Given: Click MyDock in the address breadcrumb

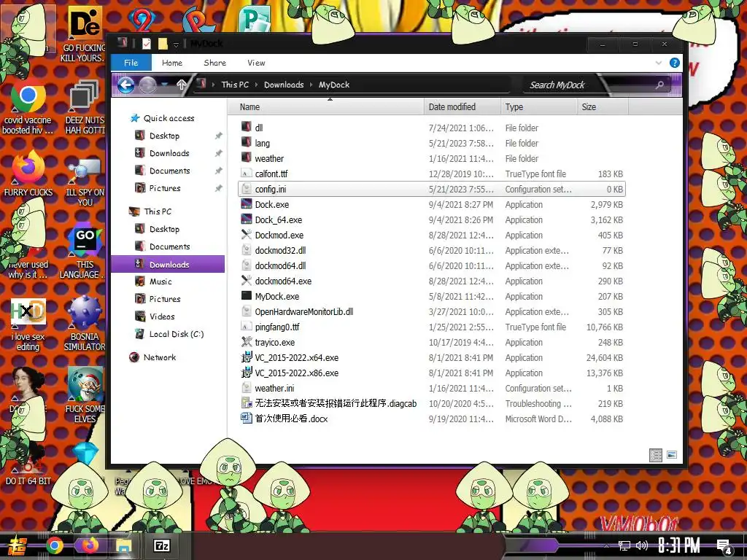Looking at the screenshot, I should click(x=334, y=85).
